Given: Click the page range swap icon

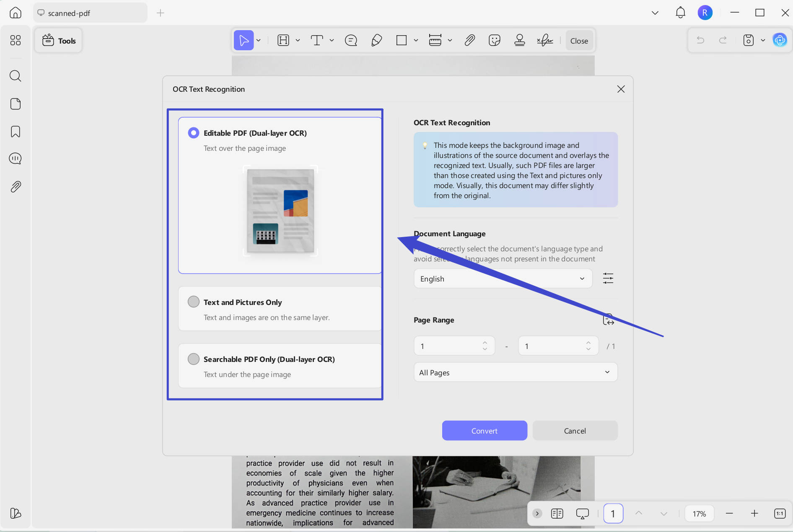Looking at the screenshot, I should click(608, 320).
